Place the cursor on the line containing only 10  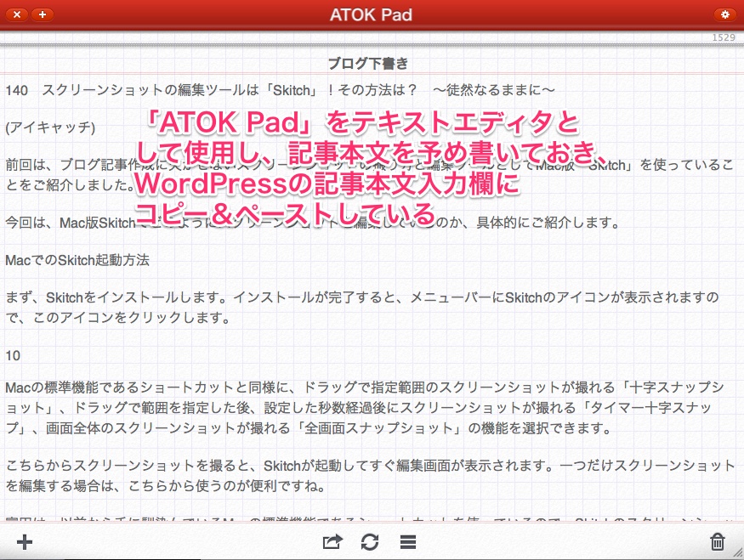point(13,355)
